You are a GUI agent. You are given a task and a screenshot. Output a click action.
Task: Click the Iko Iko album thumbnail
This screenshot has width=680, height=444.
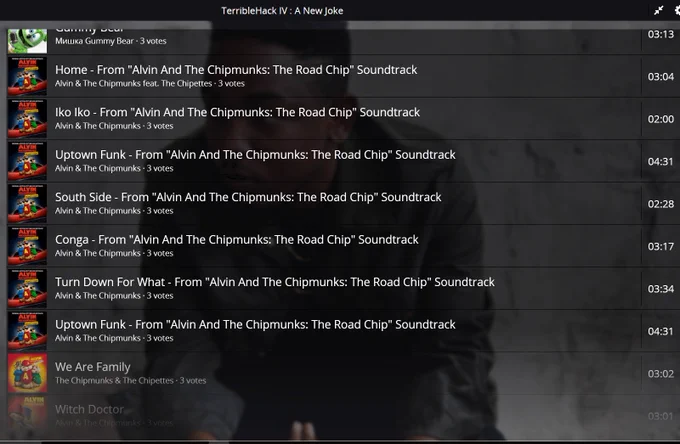(x=27, y=119)
